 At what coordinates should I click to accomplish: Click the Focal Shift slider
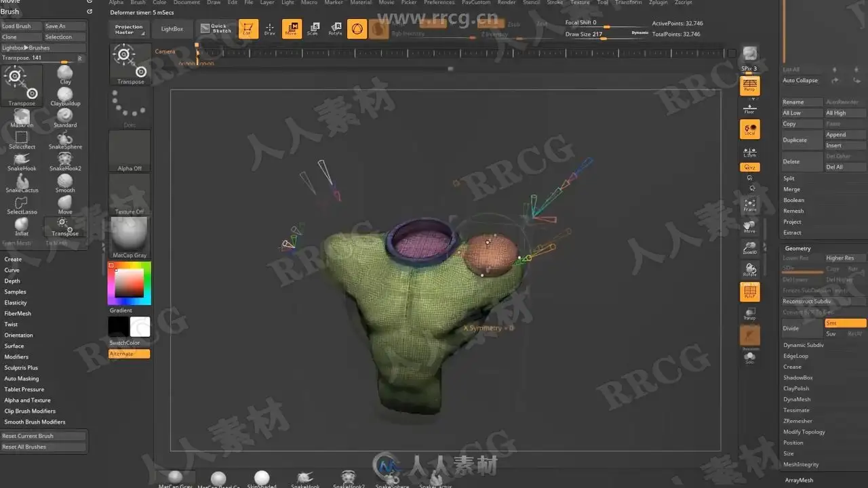(607, 22)
